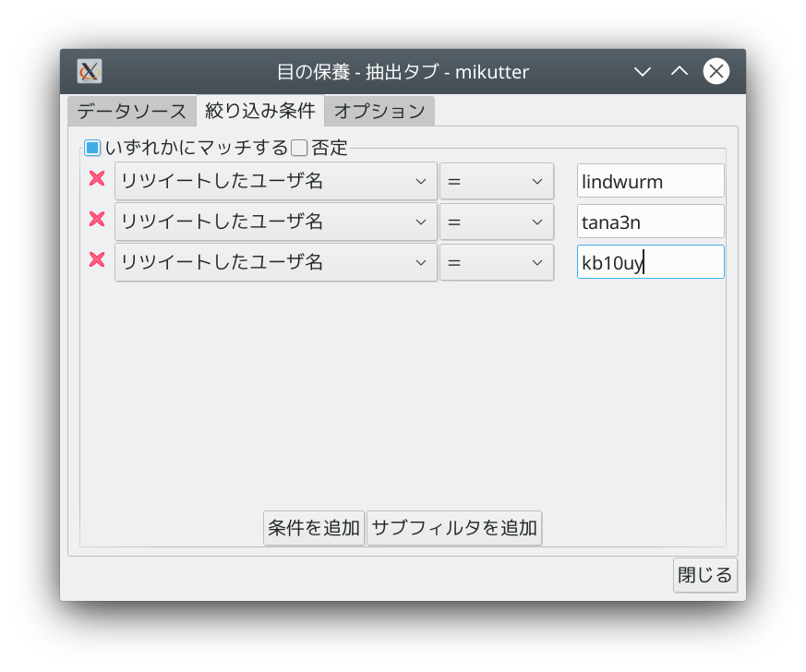Click サブフィルタを追加 to add a subfilter
This screenshot has width=806, height=672.
point(453,528)
